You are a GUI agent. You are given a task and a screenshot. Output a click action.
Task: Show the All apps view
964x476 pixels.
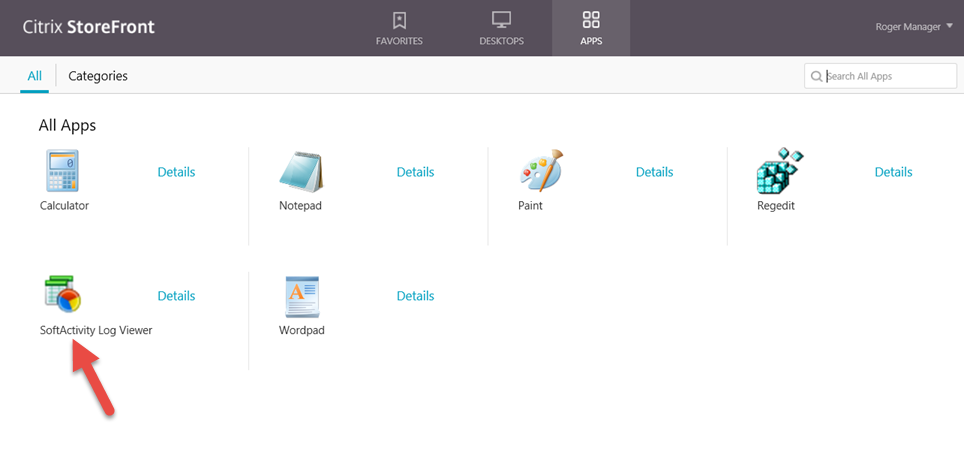tap(34, 76)
